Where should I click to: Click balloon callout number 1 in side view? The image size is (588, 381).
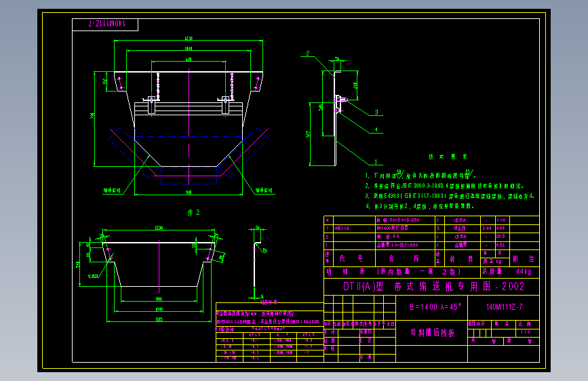click(x=376, y=162)
